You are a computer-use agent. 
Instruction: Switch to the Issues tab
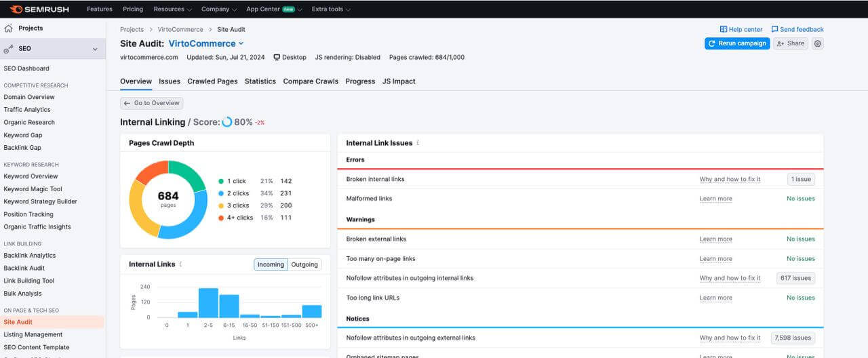pos(170,81)
